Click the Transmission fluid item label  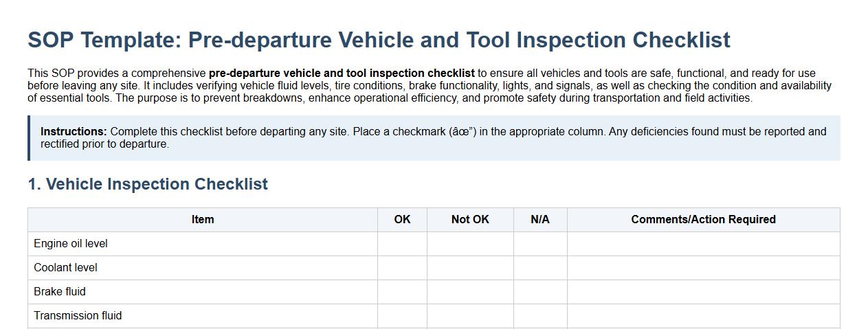point(78,316)
